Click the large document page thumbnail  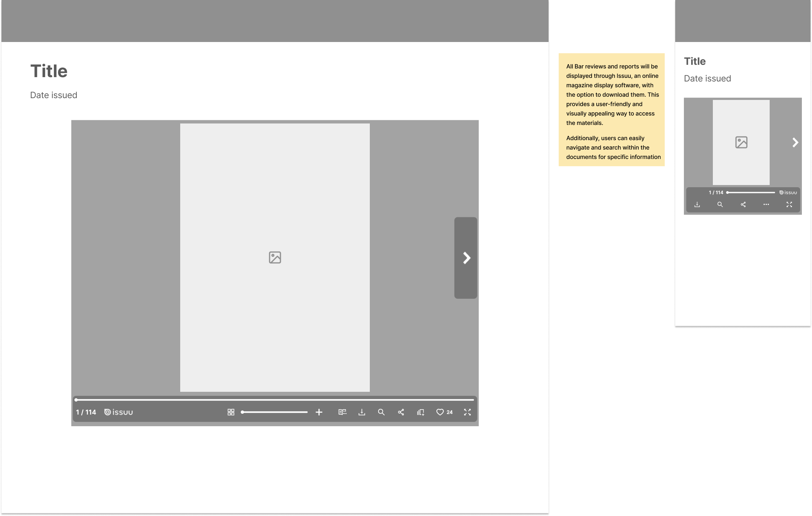[275, 257]
